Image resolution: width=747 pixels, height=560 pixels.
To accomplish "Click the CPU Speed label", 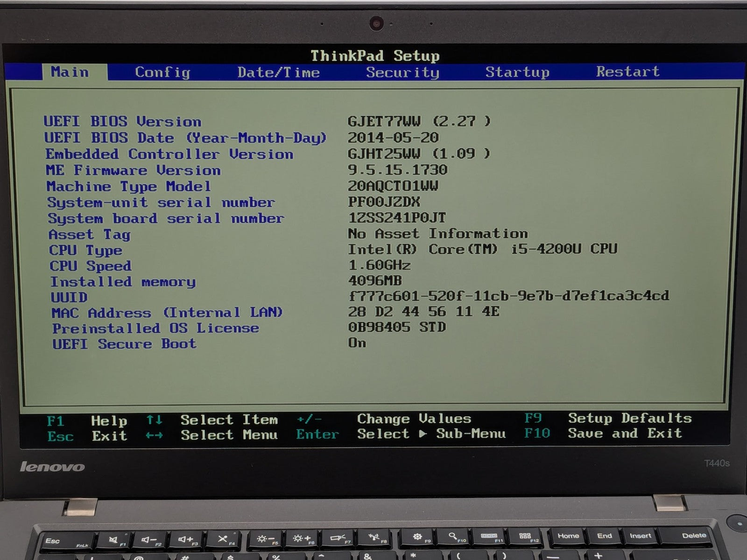I will tap(91, 266).
